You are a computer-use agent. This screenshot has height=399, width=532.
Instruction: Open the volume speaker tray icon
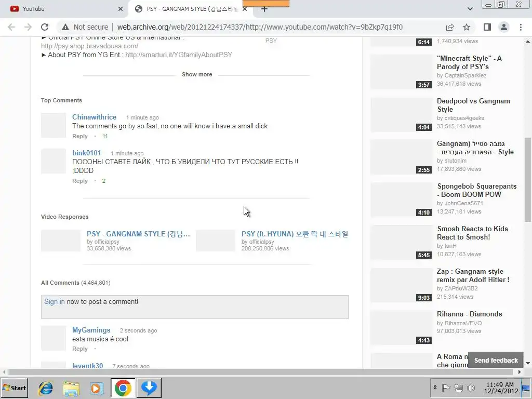pos(471,388)
